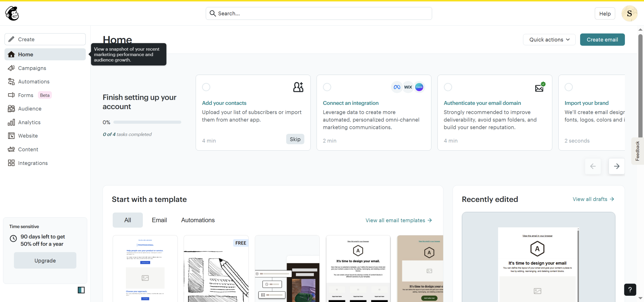Open Audience section icon
Screen dimensions: 644x302
pyautogui.click(x=11, y=109)
